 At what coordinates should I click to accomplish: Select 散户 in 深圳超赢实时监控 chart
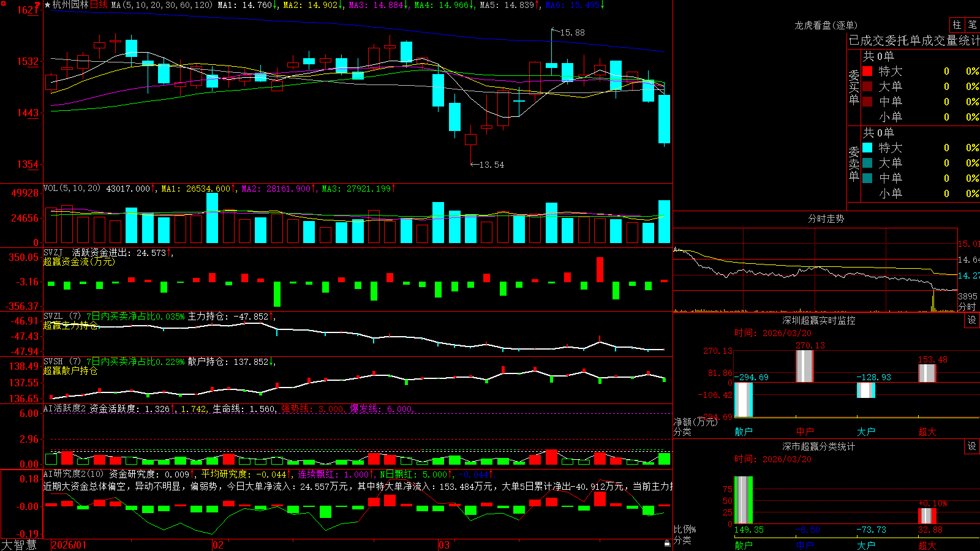[744, 432]
